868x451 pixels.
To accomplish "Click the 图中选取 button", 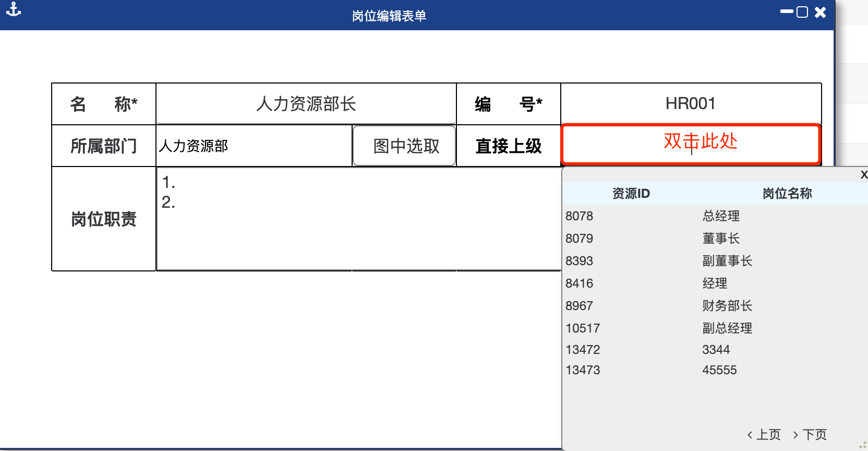I will click(x=405, y=146).
